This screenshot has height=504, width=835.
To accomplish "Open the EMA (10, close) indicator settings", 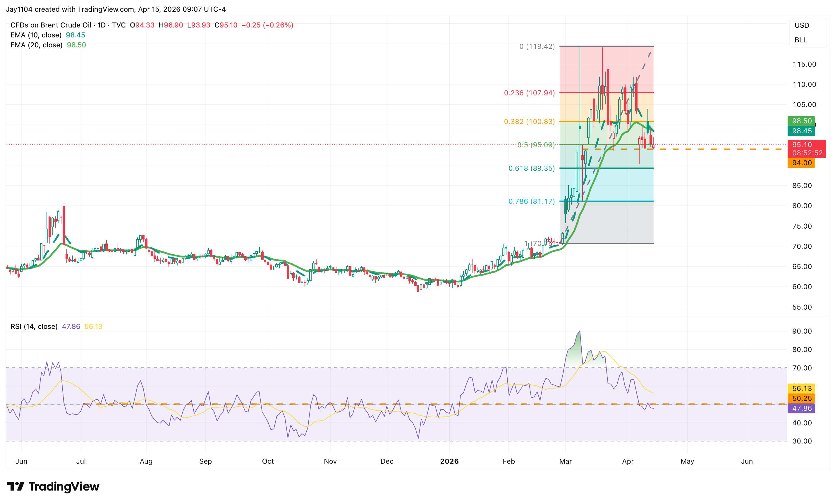I will tap(36, 34).
